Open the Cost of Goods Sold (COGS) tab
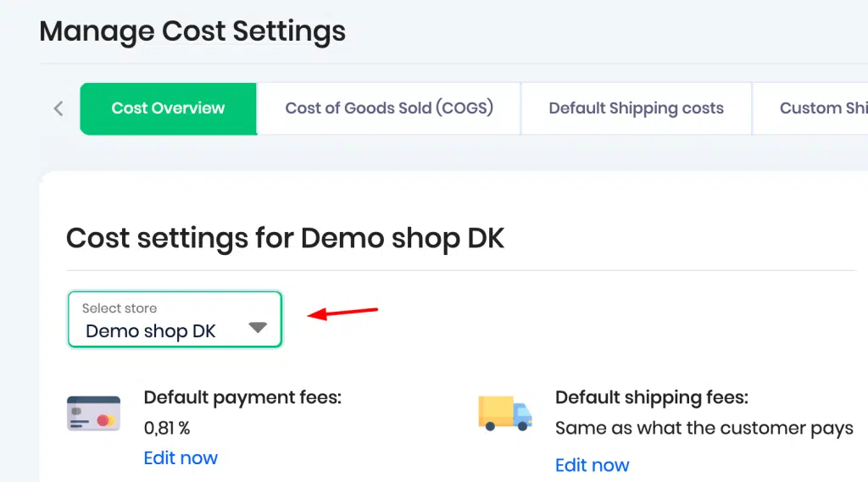 point(389,108)
